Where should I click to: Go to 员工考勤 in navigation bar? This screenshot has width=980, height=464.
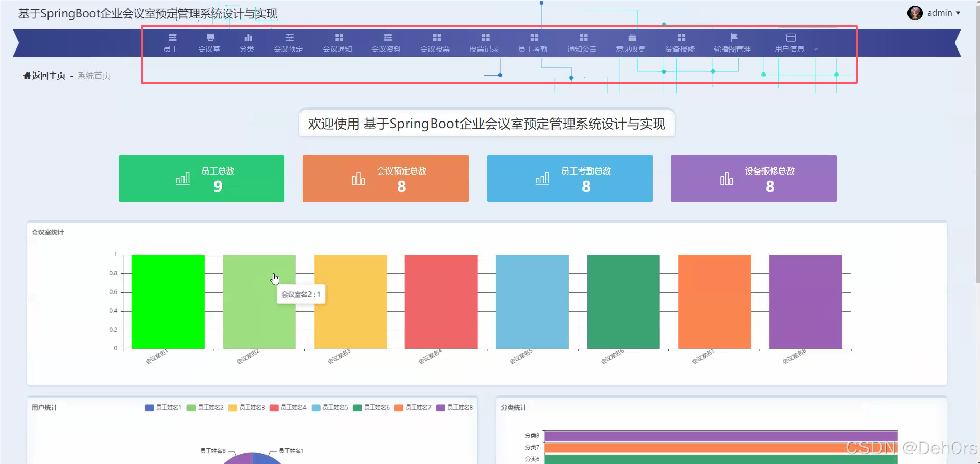click(x=533, y=43)
